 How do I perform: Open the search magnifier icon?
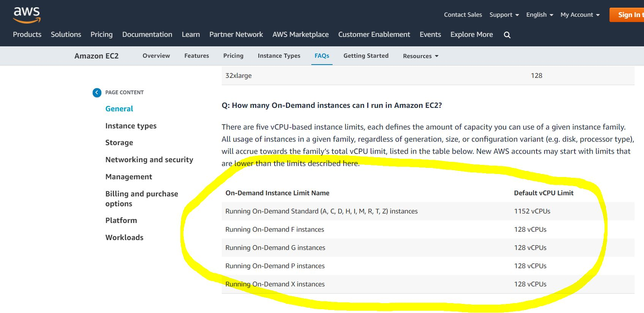[507, 35]
